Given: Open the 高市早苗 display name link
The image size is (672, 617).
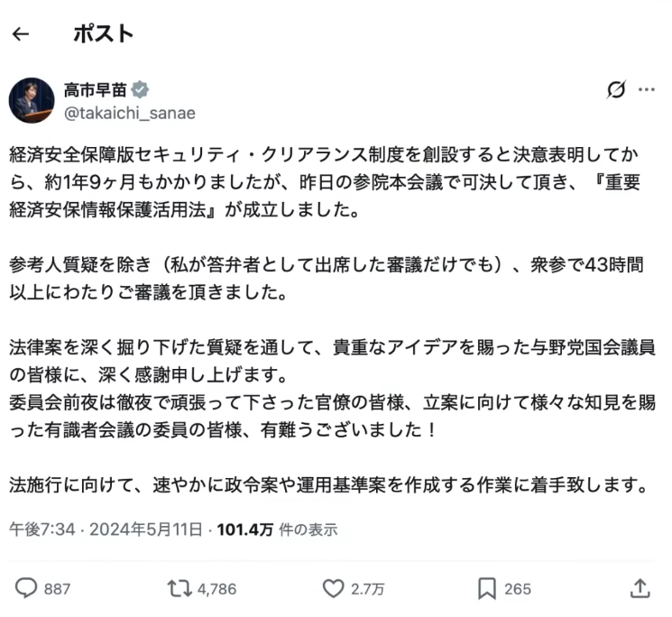Looking at the screenshot, I should click(97, 89).
